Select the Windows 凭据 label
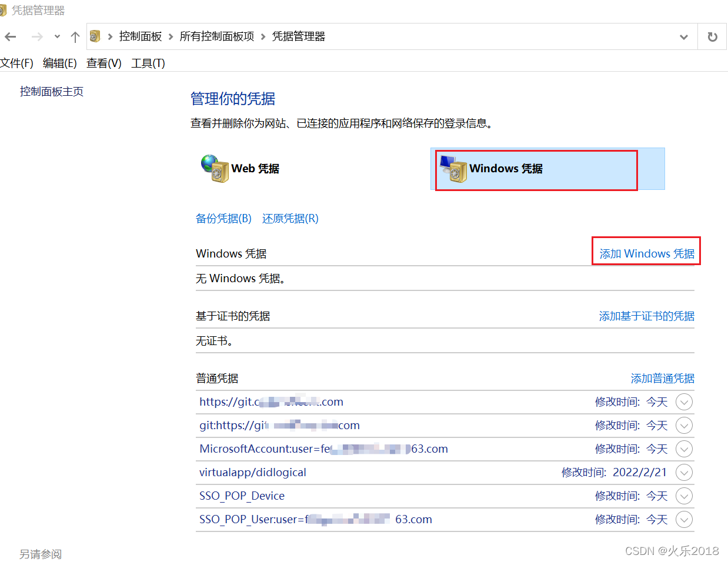The width and height of the screenshot is (728, 562). click(x=506, y=169)
